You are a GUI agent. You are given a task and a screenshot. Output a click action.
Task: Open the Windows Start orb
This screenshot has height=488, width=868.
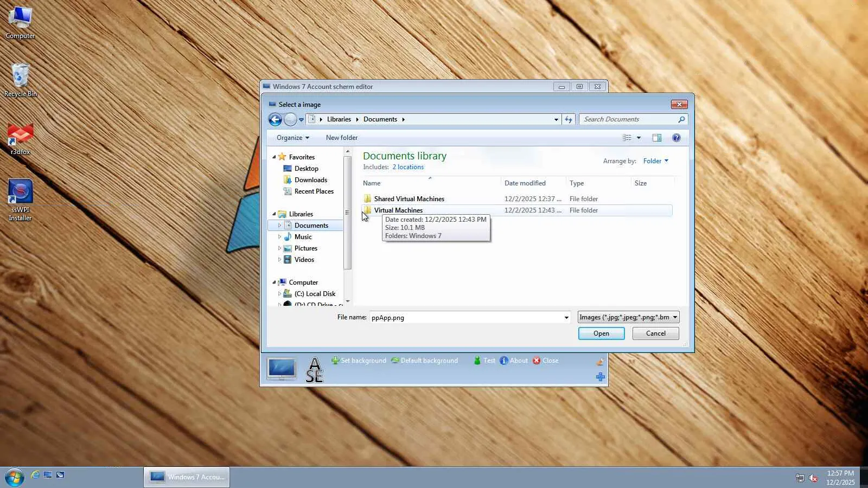pos(14,477)
